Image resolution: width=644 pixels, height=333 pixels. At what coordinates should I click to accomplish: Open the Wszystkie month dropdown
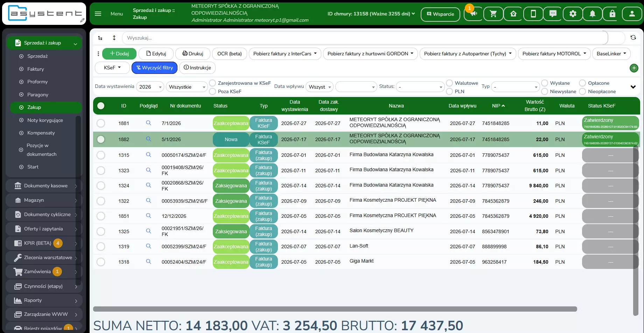[x=187, y=87]
